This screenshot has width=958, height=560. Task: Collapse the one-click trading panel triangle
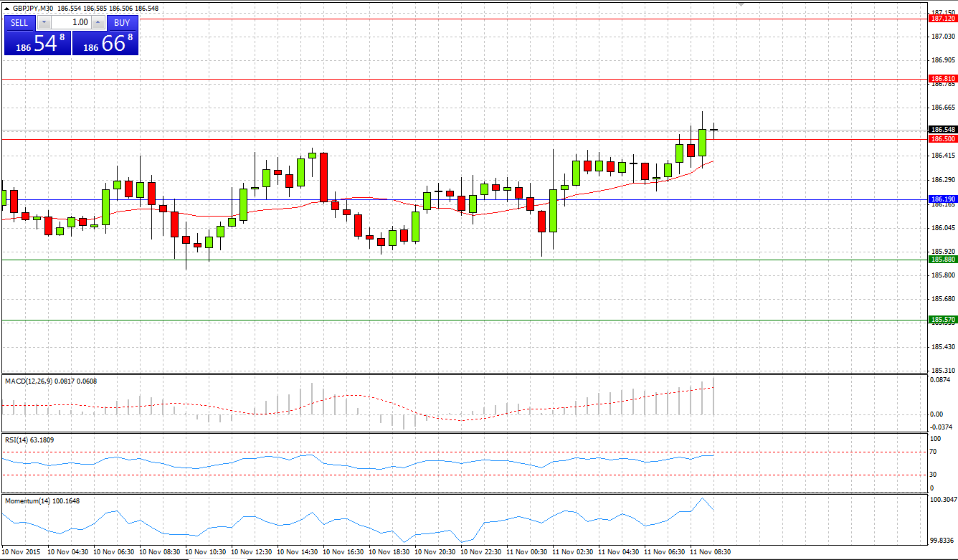[x=7, y=9]
